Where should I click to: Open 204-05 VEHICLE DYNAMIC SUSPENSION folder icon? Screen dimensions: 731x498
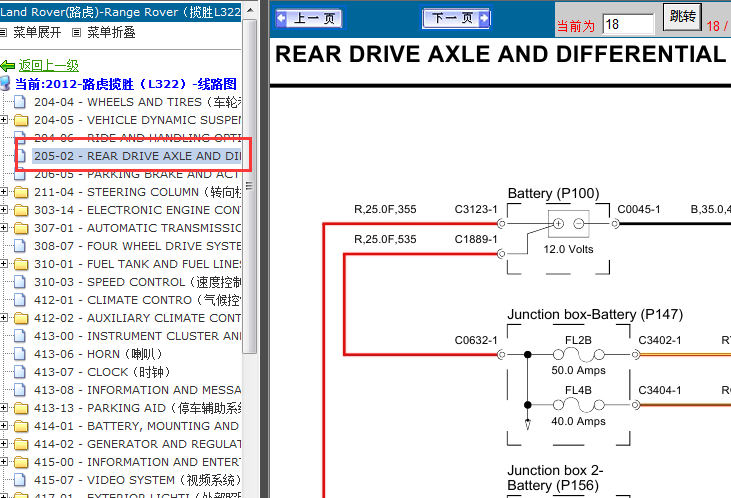click(x=21, y=120)
